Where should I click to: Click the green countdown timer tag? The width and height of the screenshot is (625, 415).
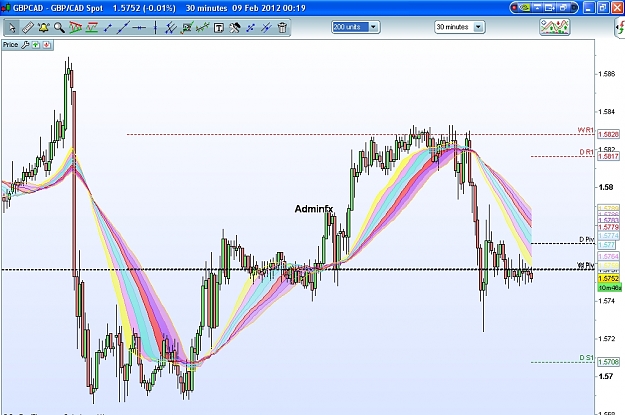609,287
